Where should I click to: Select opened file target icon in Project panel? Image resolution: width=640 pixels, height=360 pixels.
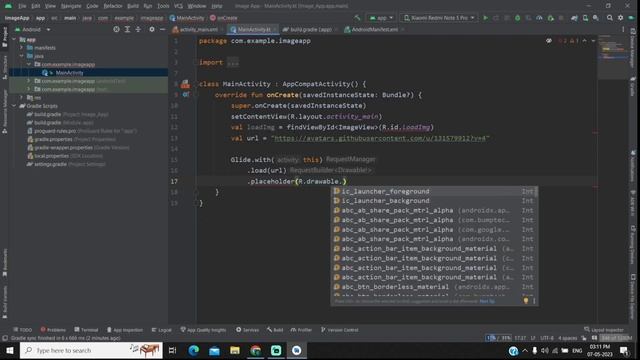click(x=116, y=29)
